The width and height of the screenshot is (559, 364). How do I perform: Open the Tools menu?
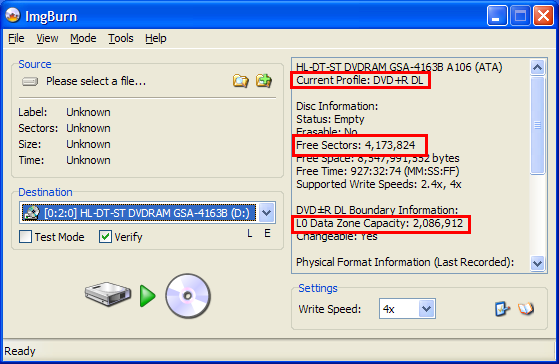[x=121, y=38]
